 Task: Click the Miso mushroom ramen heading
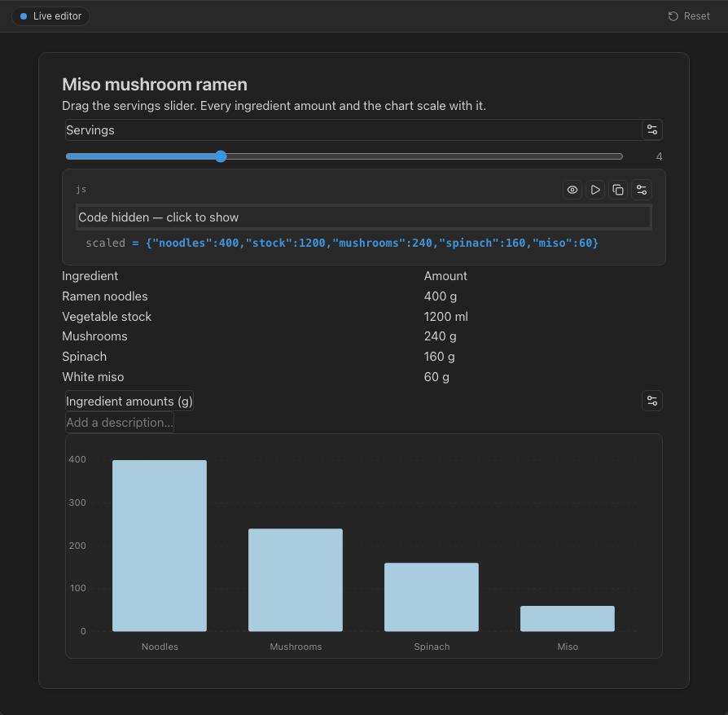tap(155, 85)
